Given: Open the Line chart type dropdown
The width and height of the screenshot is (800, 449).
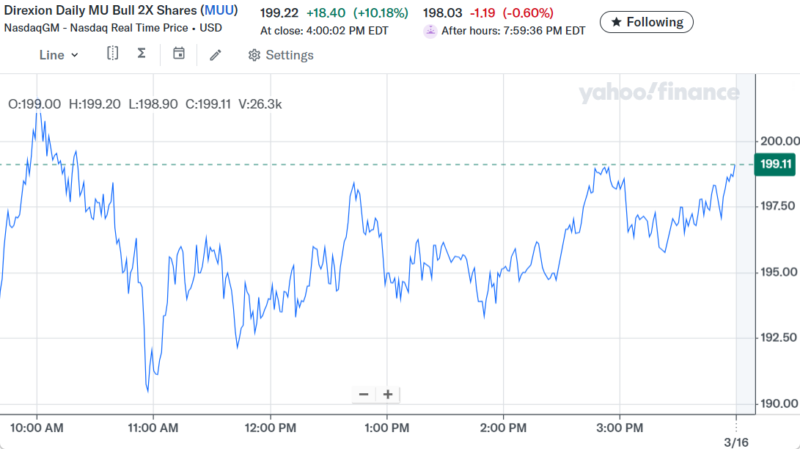Looking at the screenshot, I should click(58, 55).
